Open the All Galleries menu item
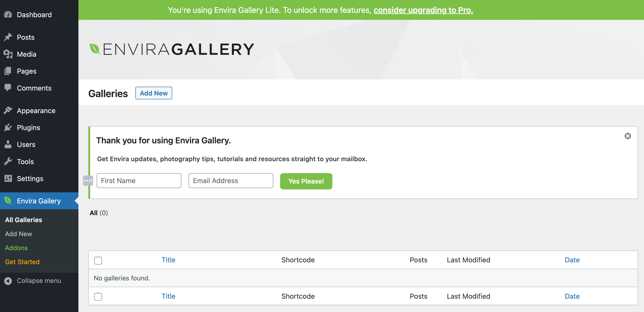This screenshot has height=312, width=644. click(23, 220)
